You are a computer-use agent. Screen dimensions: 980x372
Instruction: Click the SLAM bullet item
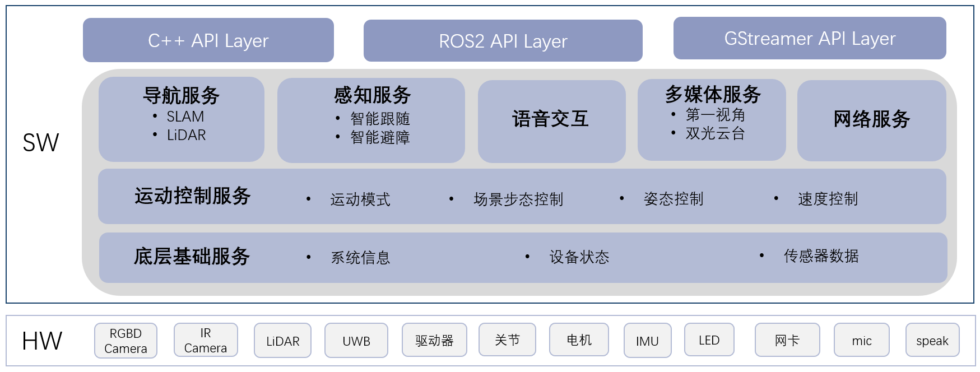pos(185,117)
